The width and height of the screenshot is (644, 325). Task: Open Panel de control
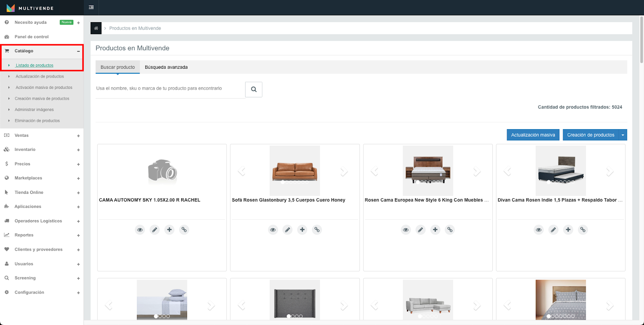pyautogui.click(x=31, y=37)
